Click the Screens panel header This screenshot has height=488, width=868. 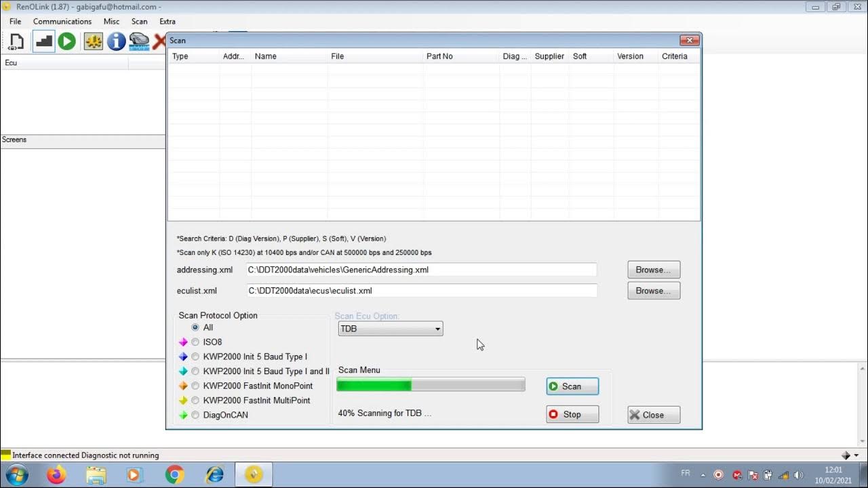click(x=83, y=140)
